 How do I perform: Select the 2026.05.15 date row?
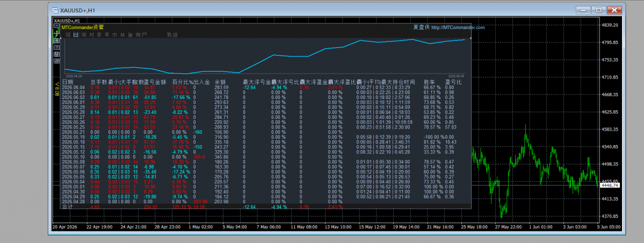(x=73, y=147)
